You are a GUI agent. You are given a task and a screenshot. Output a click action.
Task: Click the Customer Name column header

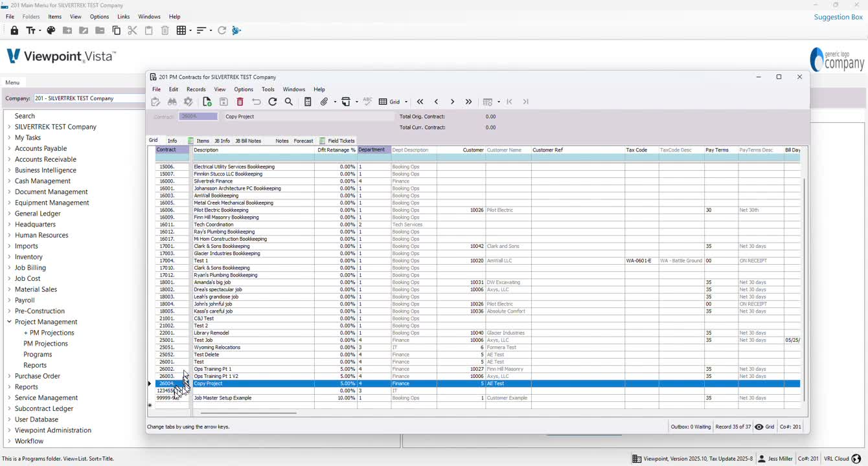508,150
